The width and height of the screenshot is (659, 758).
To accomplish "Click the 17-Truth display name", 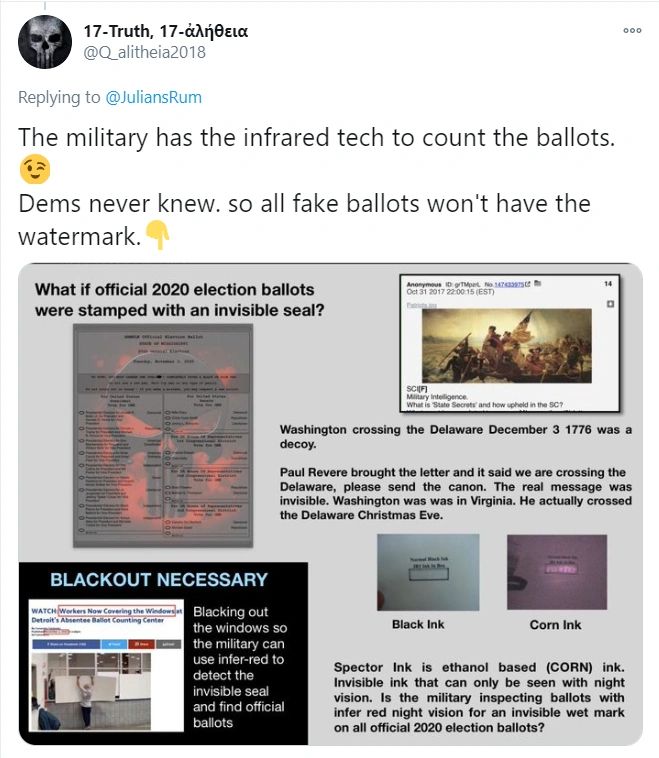I will click(x=165, y=31).
